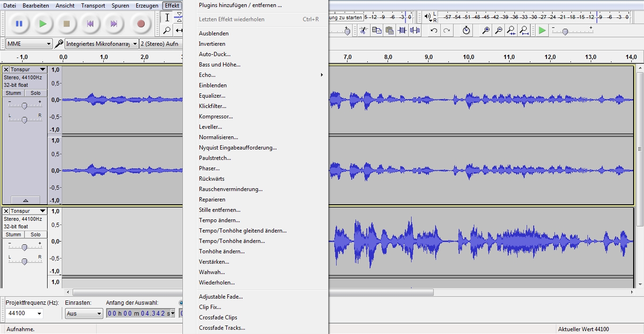644x334 pixels.
Task: Open the Projektfrequenz 44100 dropdown
Action: (x=25, y=313)
